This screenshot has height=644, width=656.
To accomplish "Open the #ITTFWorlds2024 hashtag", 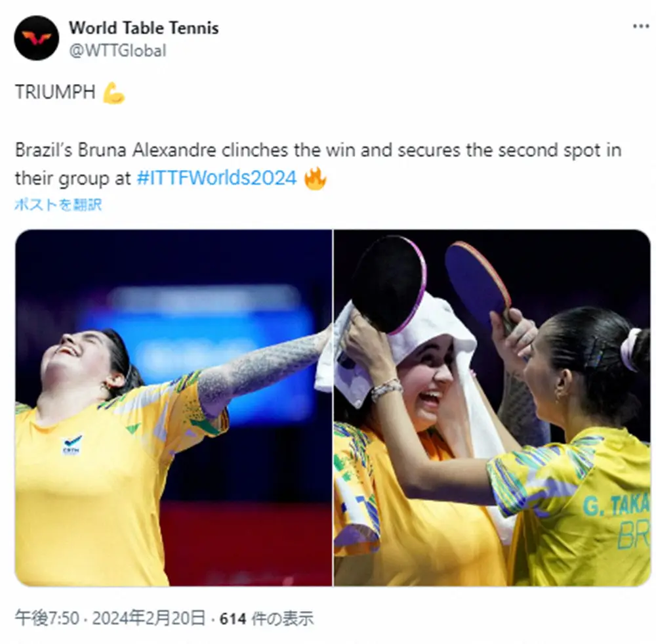I will click(x=216, y=177).
